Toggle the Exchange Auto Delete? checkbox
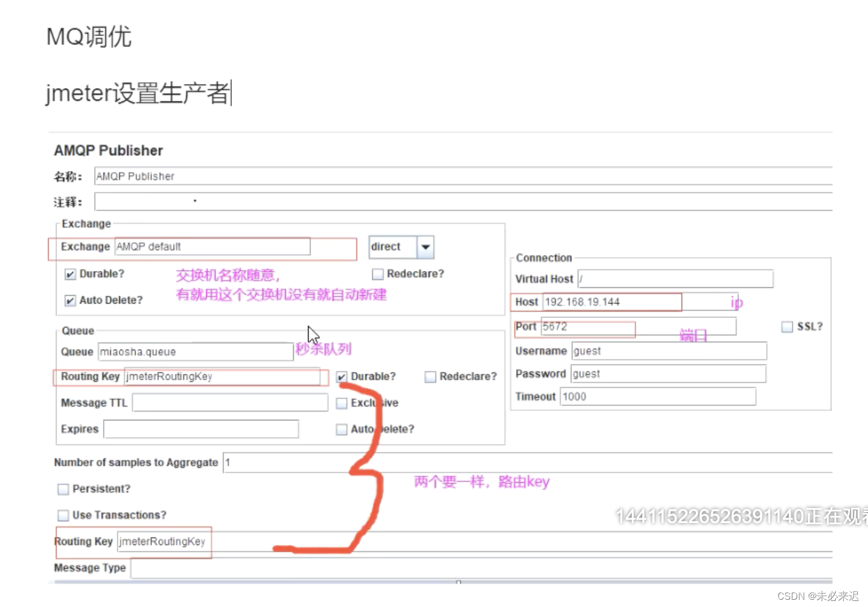 point(70,301)
